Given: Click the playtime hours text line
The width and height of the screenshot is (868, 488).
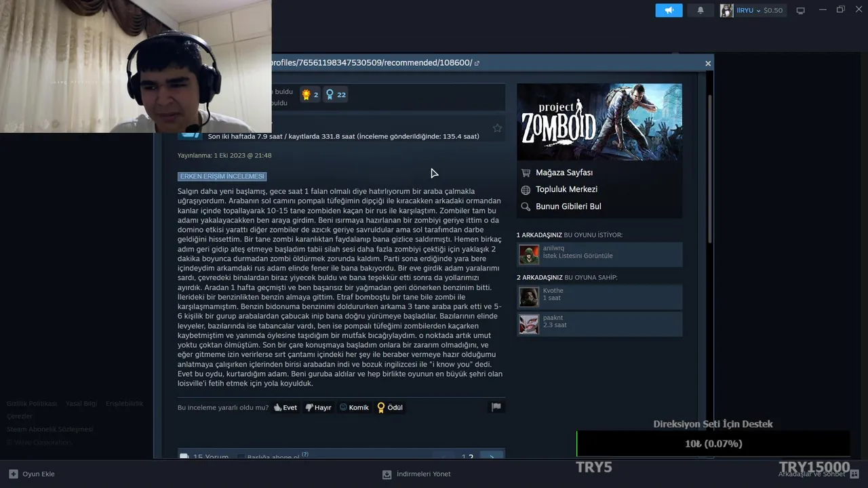Looking at the screenshot, I should pyautogui.click(x=343, y=136).
